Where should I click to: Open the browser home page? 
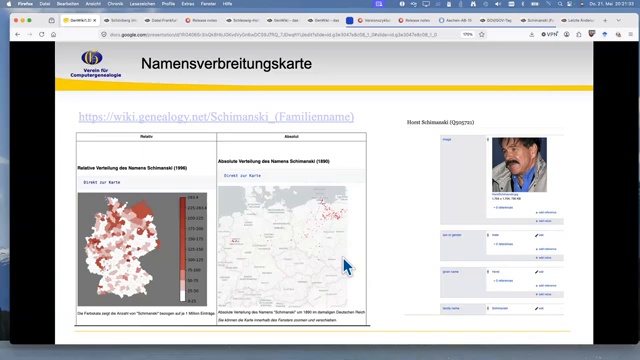point(53,35)
